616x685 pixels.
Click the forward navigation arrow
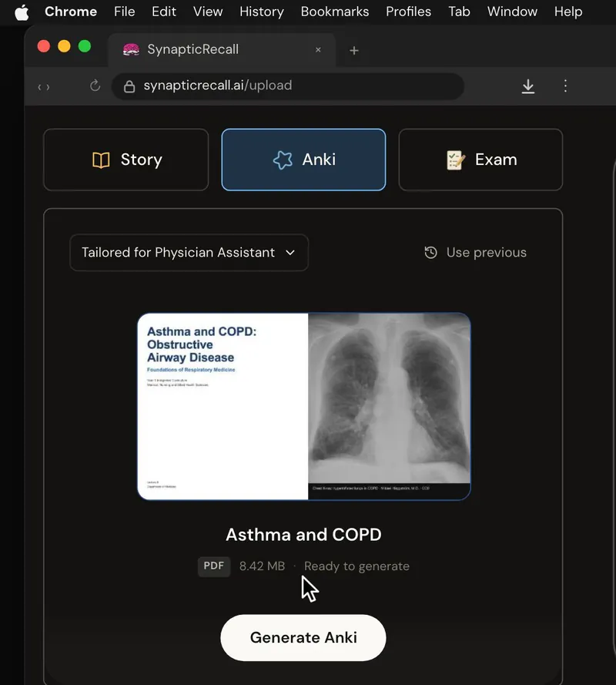tap(48, 87)
